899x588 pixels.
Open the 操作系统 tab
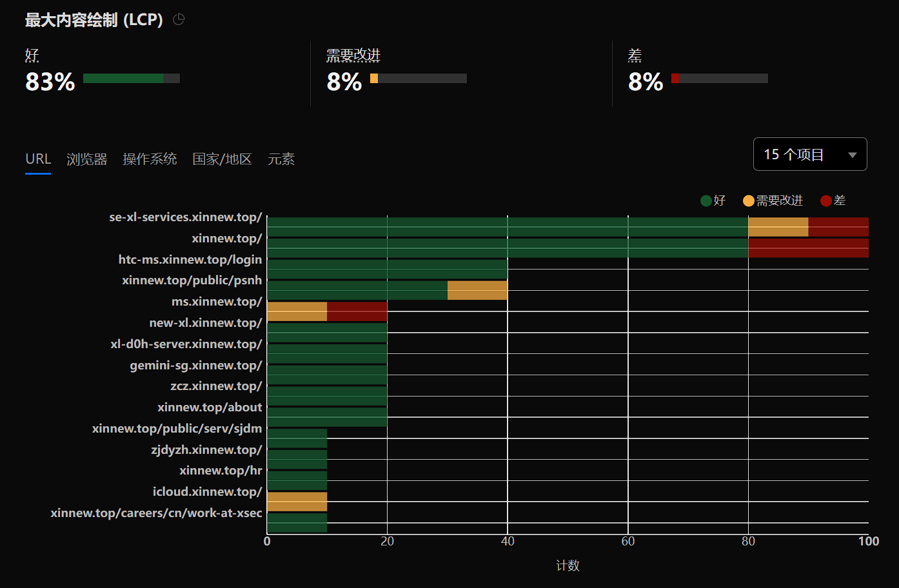click(x=150, y=159)
